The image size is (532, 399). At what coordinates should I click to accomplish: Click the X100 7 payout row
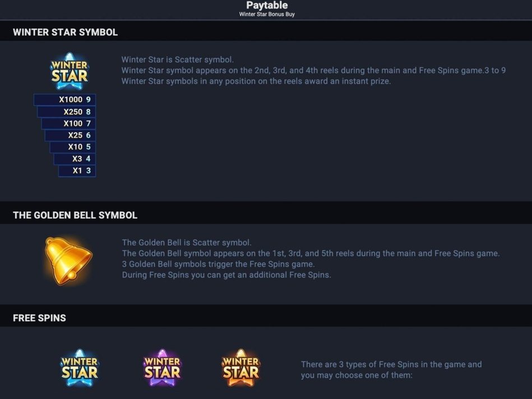pos(68,123)
